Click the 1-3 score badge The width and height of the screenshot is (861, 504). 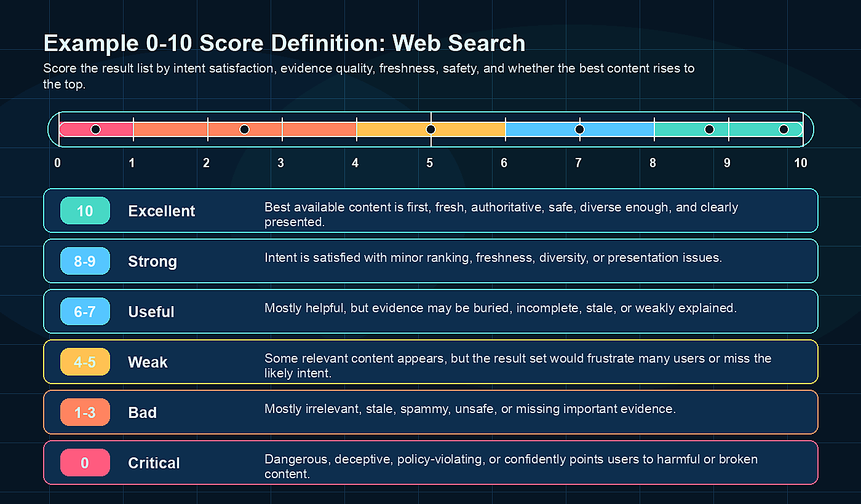point(85,412)
